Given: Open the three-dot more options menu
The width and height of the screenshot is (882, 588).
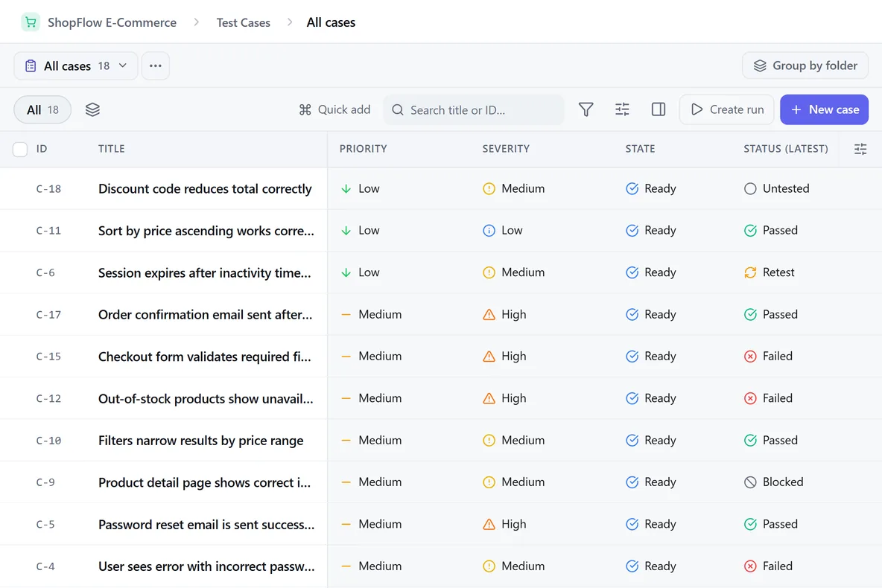Looking at the screenshot, I should point(155,65).
